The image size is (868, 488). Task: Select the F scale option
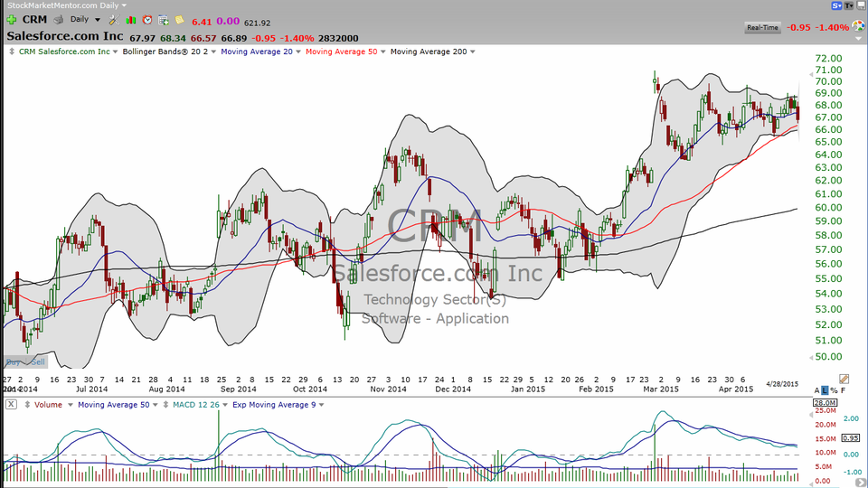(x=843, y=390)
